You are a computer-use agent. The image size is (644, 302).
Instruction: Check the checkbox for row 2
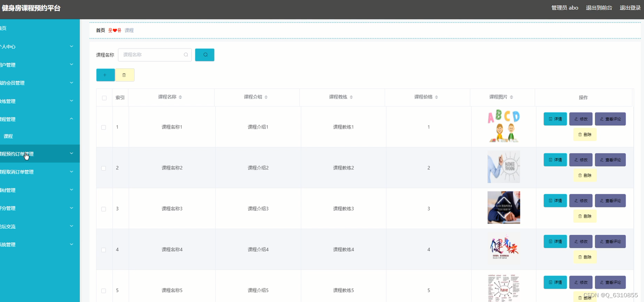coord(104,168)
